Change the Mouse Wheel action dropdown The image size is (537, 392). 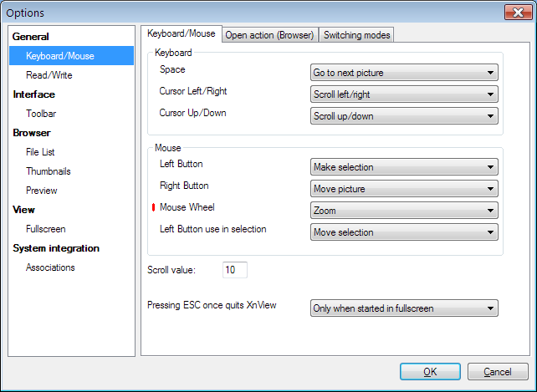pyautogui.click(x=405, y=211)
